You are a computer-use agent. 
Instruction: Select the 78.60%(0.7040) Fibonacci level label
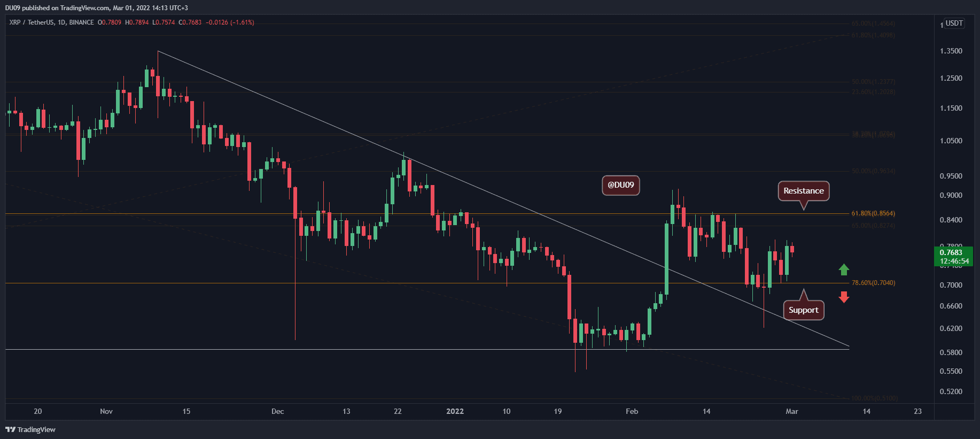pos(873,283)
